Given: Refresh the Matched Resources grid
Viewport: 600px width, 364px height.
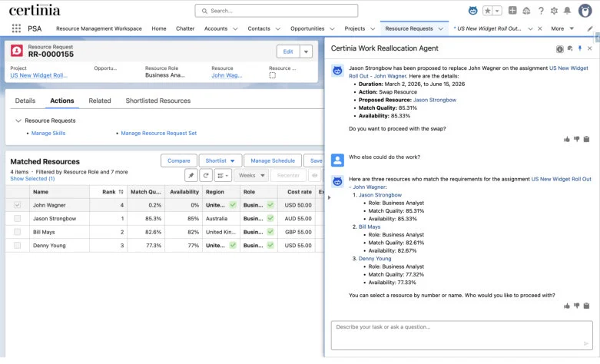Looking at the screenshot, I should click(206, 175).
